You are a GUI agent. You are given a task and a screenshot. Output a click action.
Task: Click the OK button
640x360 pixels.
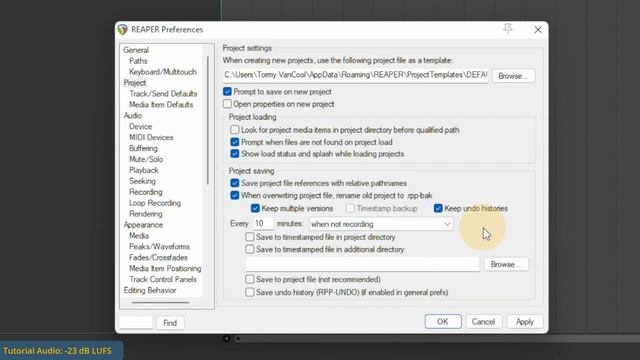coord(443,322)
